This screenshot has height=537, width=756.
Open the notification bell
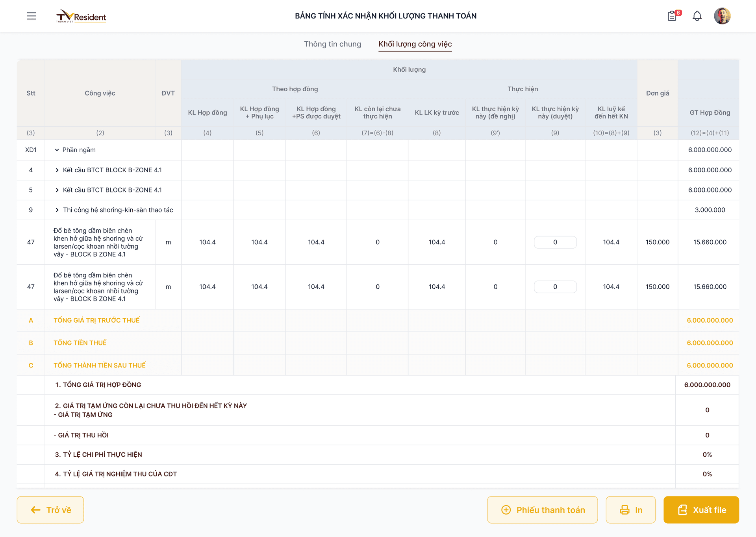click(697, 16)
